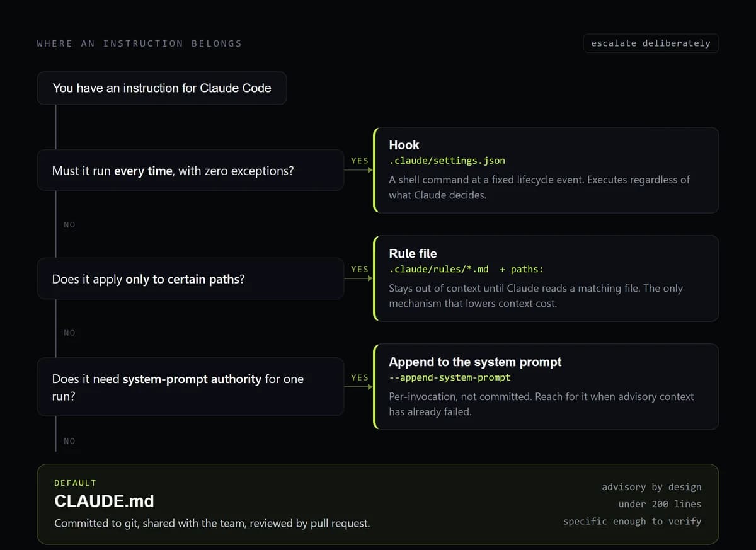Click the '+ paths:' label
Image resolution: width=756 pixels, height=550 pixels.
[x=521, y=269]
